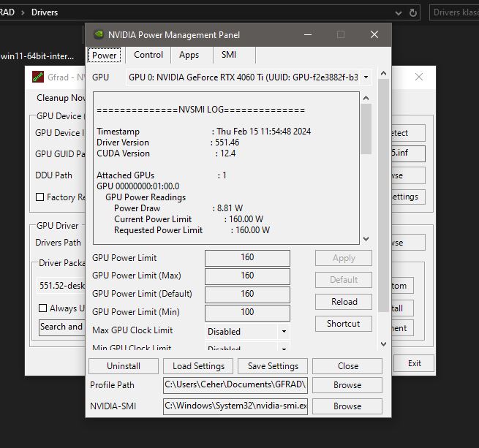The image size is (479, 448).
Task: Click the win11-64bit-inter... file name
Action: point(37,56)
